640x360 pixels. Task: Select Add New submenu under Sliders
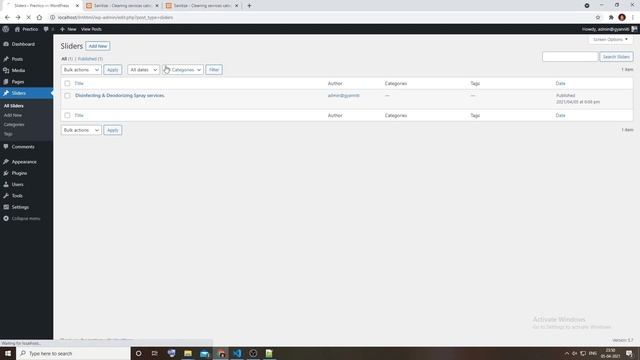click(x=13, y=115)
